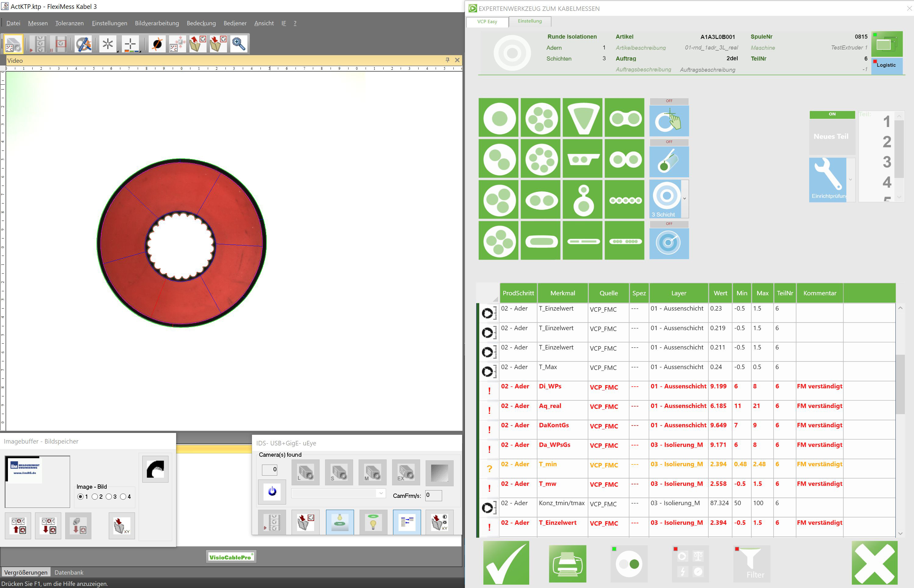
Task: Expand the Einrichtprüfung dropdown arrow
Action: tap(850, 179)
